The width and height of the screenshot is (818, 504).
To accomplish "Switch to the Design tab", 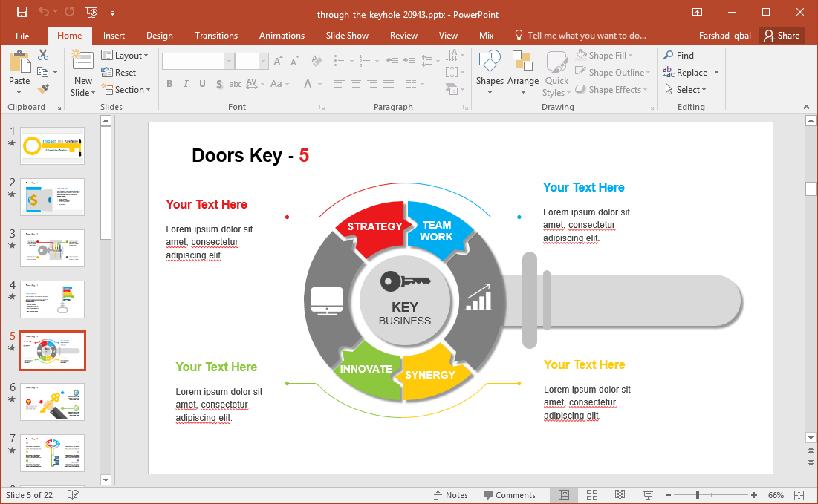I will tap(159, 36).
